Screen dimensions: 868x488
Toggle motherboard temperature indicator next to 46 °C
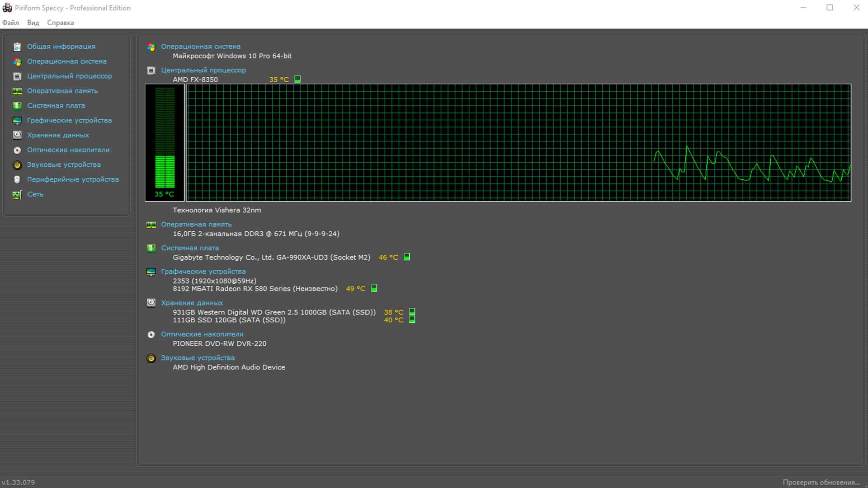tap(407, 257)
